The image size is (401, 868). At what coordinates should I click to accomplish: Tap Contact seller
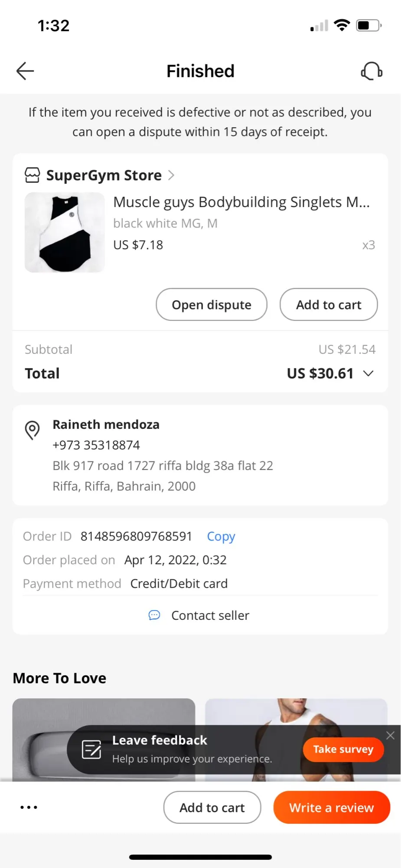210,615
